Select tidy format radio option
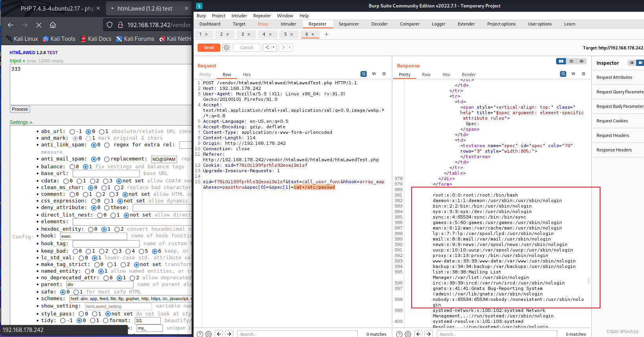Image resolution: width=644 pixels, height=337 pixels. coord(106,321)
